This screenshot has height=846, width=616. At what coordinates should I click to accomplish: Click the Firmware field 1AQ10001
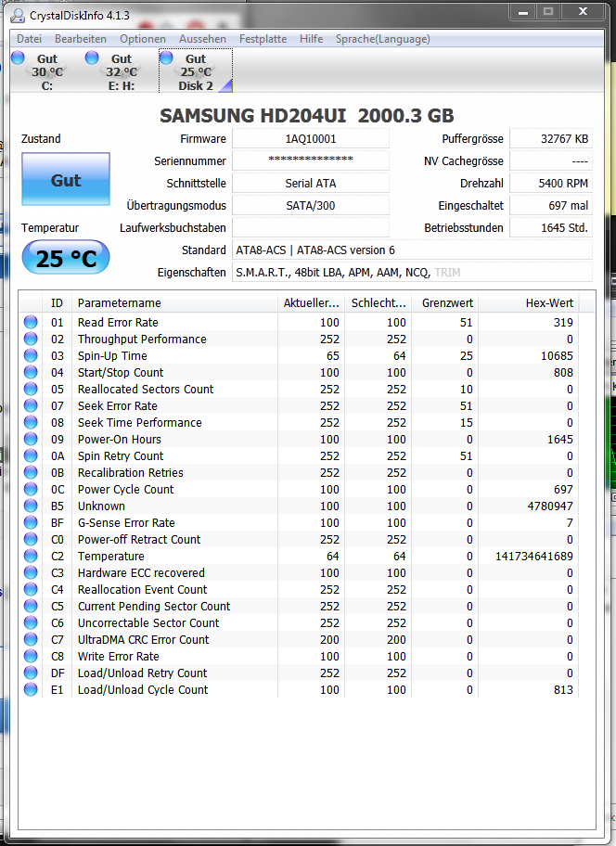311,138
